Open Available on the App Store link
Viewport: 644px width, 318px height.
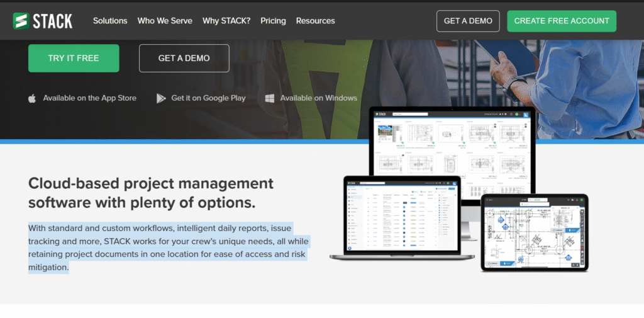pyautogui.click(x=89, y=98)
